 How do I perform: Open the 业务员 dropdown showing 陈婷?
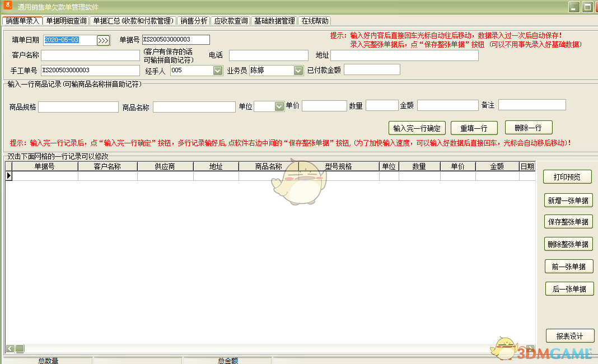click(x=296, y=71)
